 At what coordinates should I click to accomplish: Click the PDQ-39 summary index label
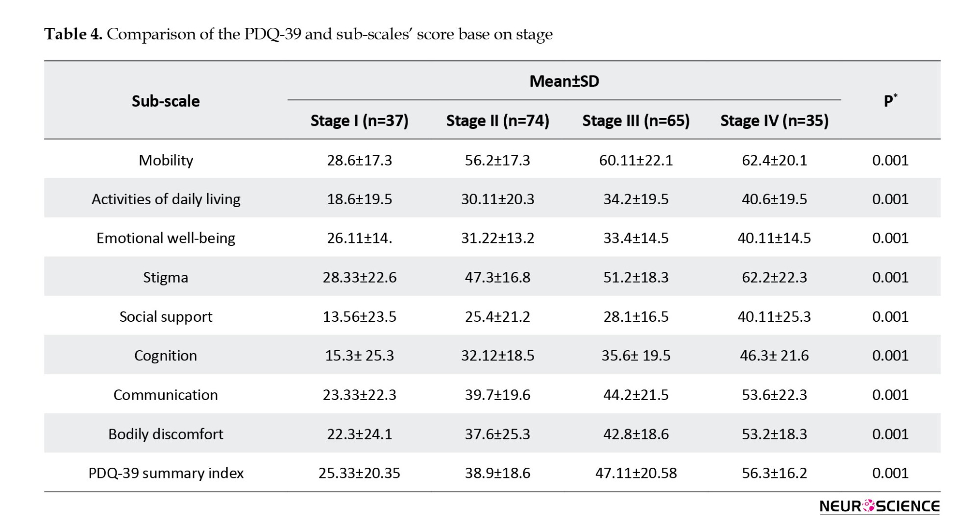point(166,473)
